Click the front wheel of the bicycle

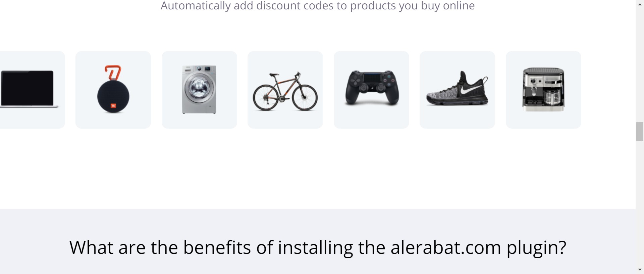pyautogui.click(x=305, y=97)
